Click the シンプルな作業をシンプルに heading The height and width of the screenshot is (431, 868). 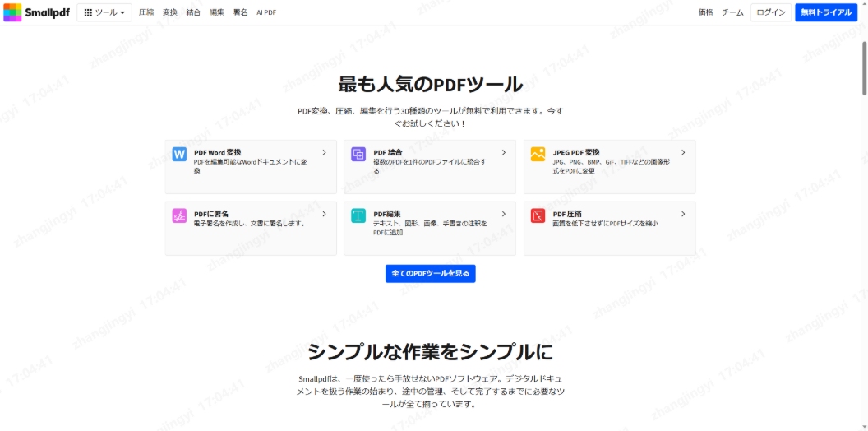[x=430, y=352]
